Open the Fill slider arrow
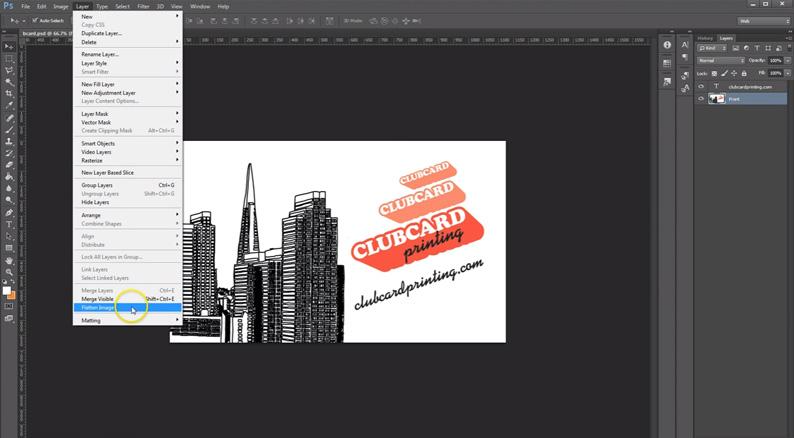 point(787,73)
